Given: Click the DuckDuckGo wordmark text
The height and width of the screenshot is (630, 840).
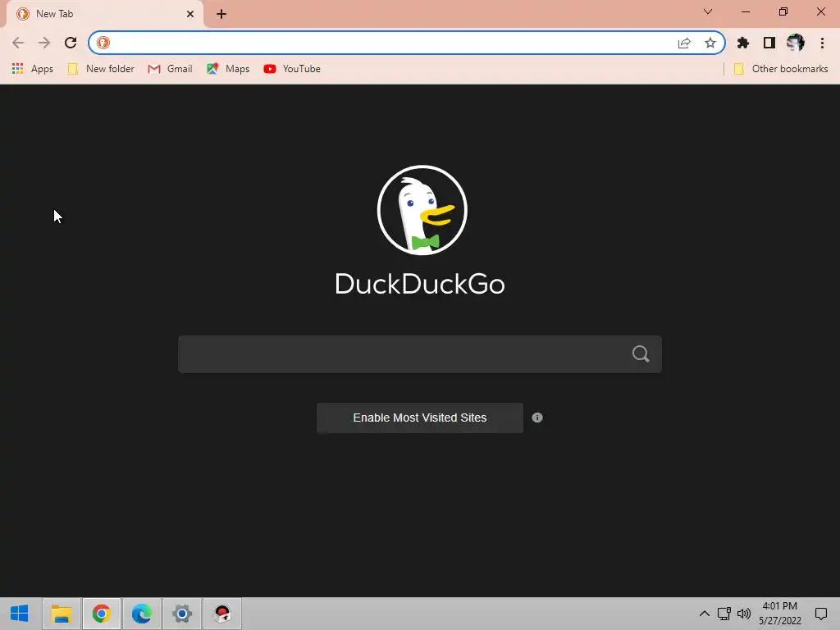Looking at the screenshot, I should tap(420, 284).
